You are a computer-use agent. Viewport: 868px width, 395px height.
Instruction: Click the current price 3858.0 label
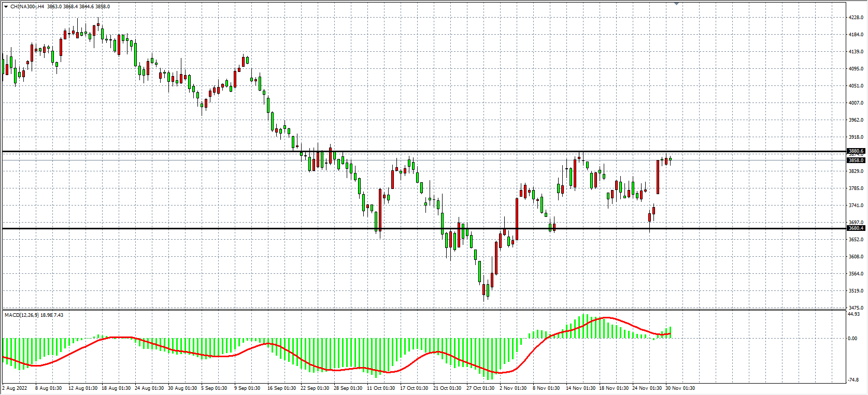(x=856, y=160)
